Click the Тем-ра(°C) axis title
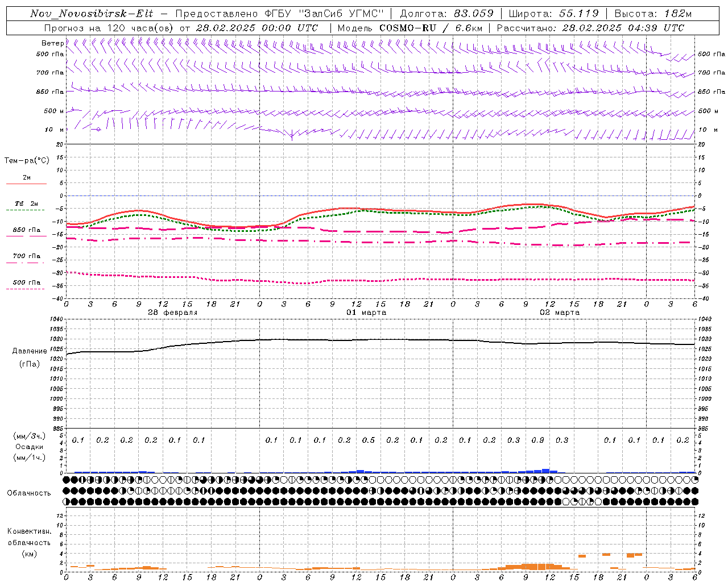 [x=27, y=161]
